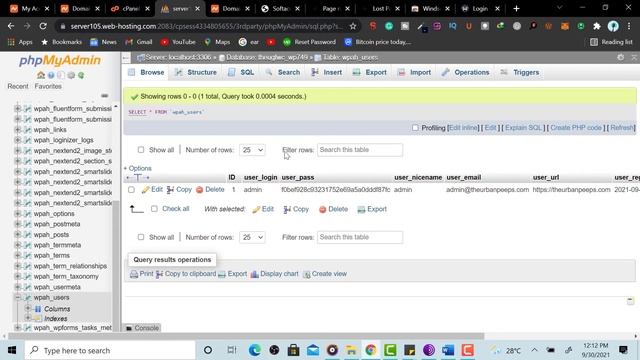This screenshot has height=360, width=640.
Task: Collapse wpah_users tree node
Action: coord(18,298)
